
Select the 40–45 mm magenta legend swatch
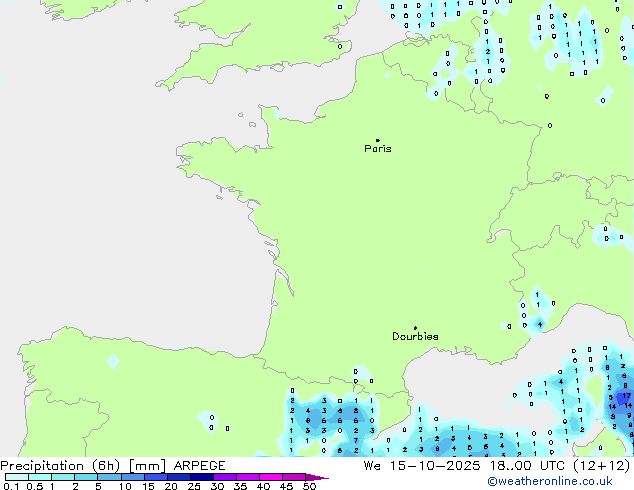tap(271, 477)
